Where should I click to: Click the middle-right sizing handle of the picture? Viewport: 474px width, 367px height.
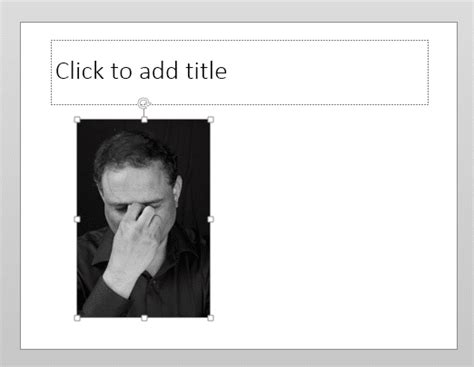click(x=211, y=219)
